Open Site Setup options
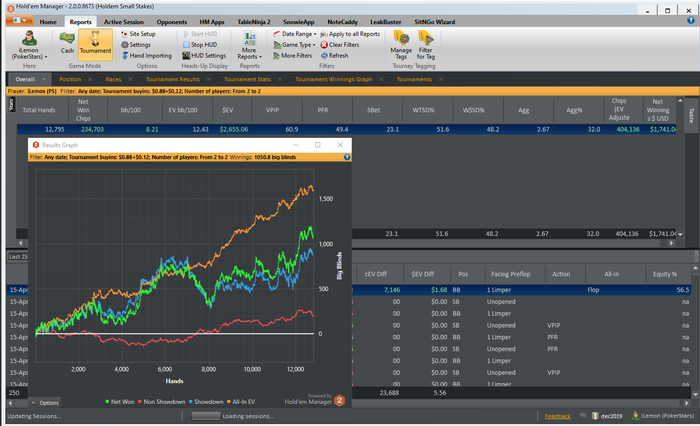This screenshot has height=426, width=700. click(x=136, y=33)
